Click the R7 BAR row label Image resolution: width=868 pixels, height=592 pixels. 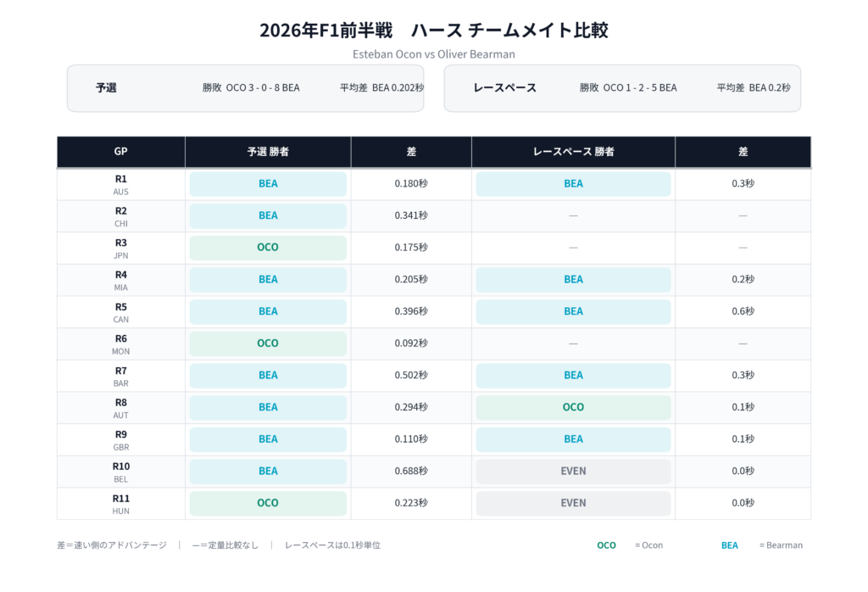[120, 377]
